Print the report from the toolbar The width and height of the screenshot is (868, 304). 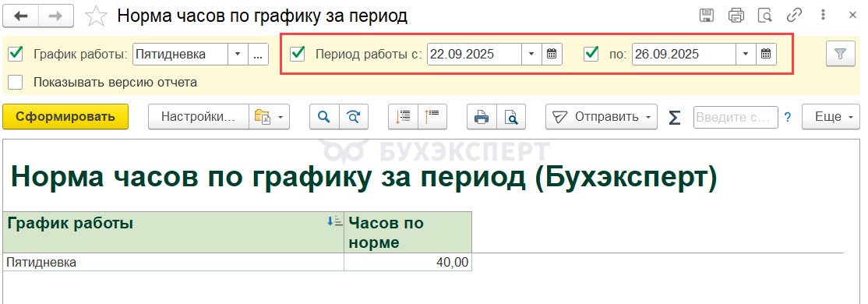point(482,117)
